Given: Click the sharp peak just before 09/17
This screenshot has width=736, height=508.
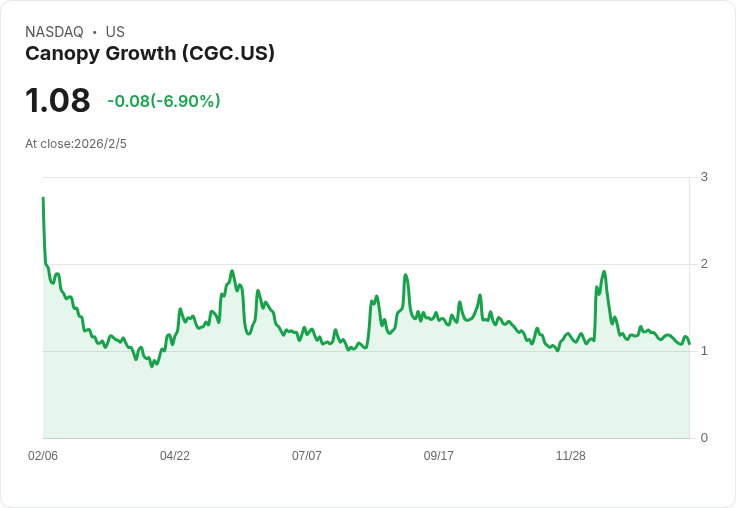Looking at the screenshot, I should pos(406,275).
